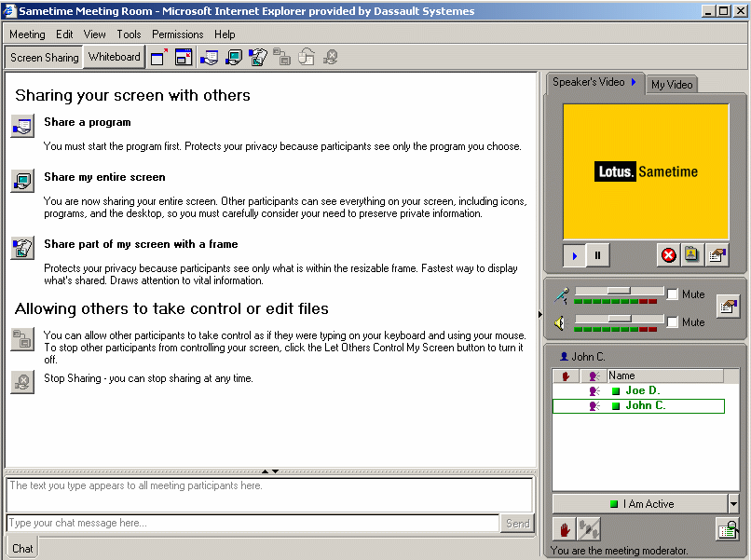Click the window icon with the inward red arrow
Viewport: 751px width, 560px height.
184,58
